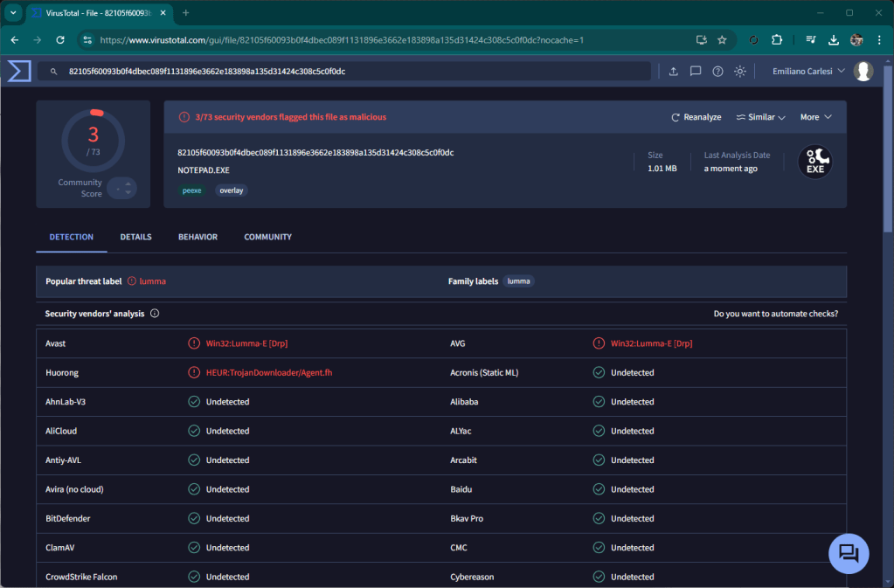Open the browser extensions puzzle icon
This screenshot has width=894, height=588.
pyautogui.click(x=776, y=39)
